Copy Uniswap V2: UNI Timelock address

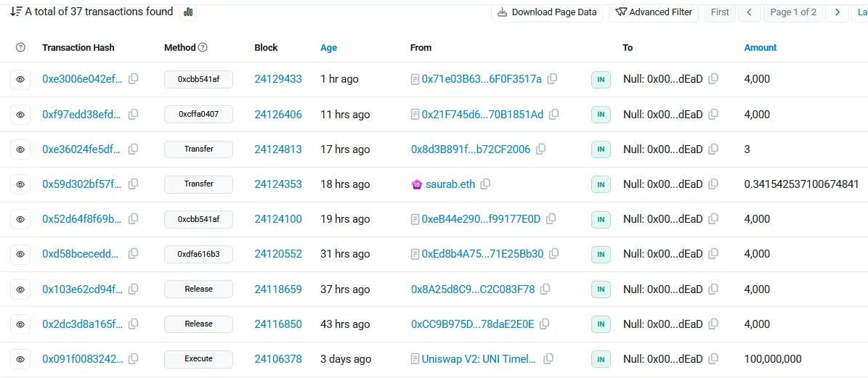coord(548,358)
